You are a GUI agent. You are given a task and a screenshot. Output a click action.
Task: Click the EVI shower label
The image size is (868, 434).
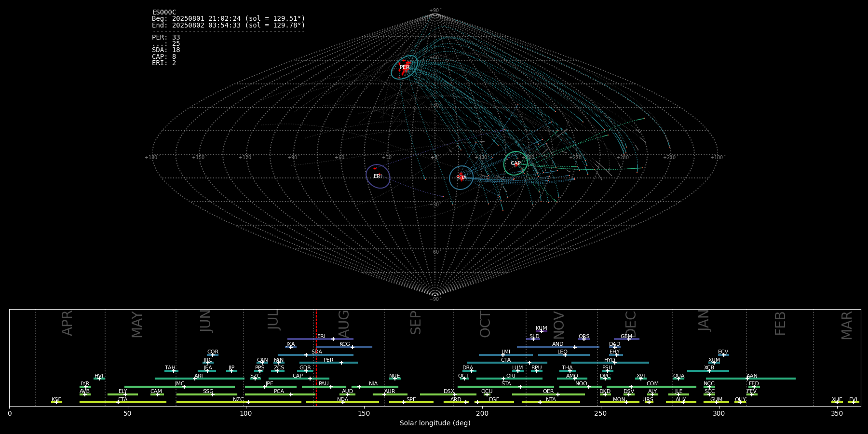(x=853, y=400)
